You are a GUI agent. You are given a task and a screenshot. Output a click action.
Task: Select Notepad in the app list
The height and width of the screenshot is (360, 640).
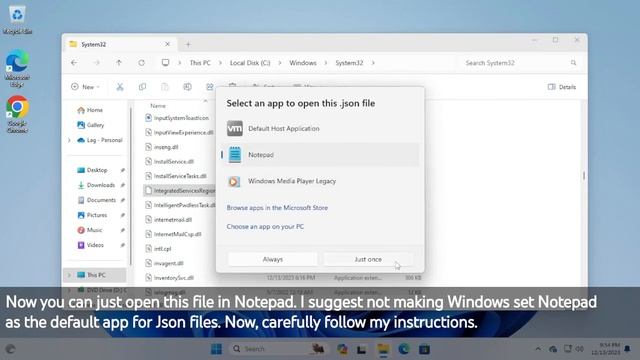click(x=320, y=155)
